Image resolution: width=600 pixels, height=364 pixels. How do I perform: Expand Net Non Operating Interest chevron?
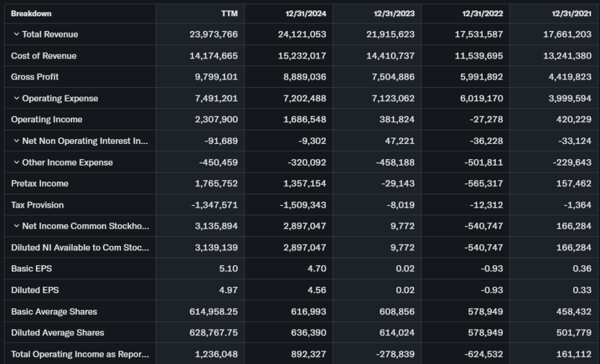coord(16,141)
